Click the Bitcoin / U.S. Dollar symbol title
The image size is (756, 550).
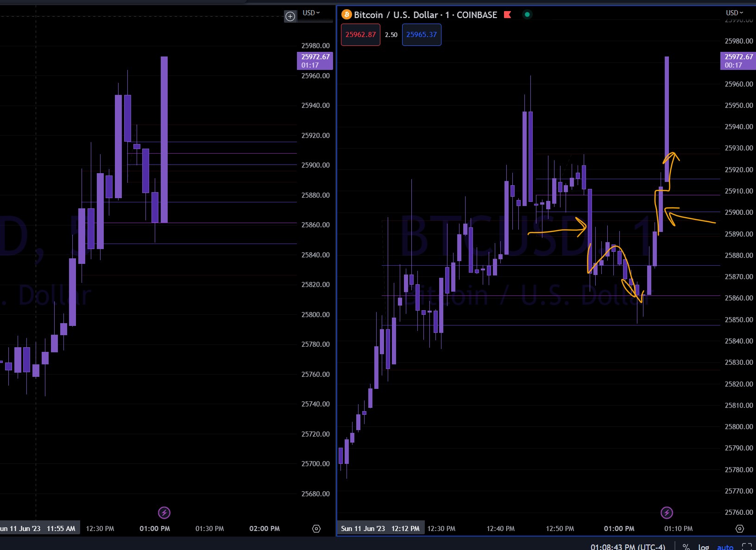click(396, 15)
